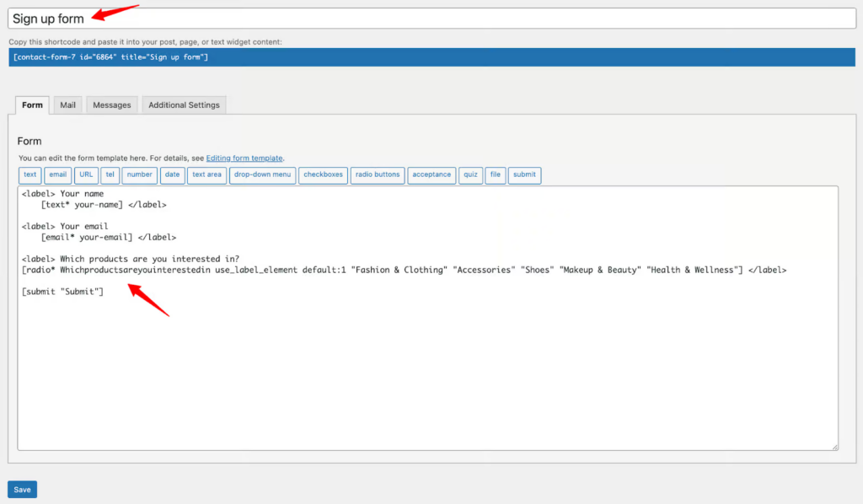Viewport: 863px width, 504px height.
Task: Click the form title input field
Action: tap(421, 19)
